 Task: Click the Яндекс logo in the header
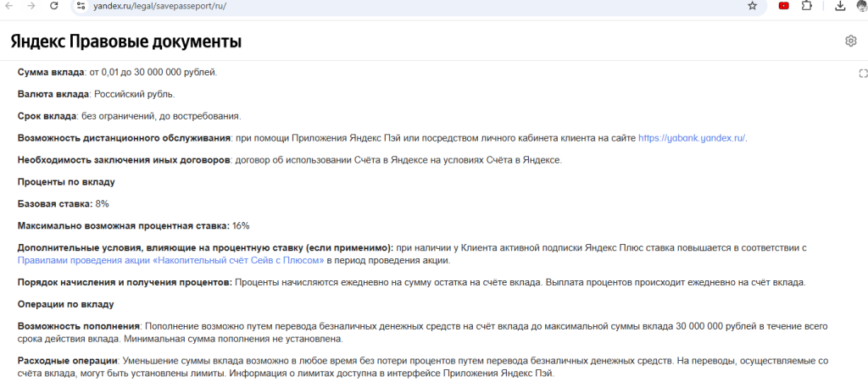(x=37, y=42)
